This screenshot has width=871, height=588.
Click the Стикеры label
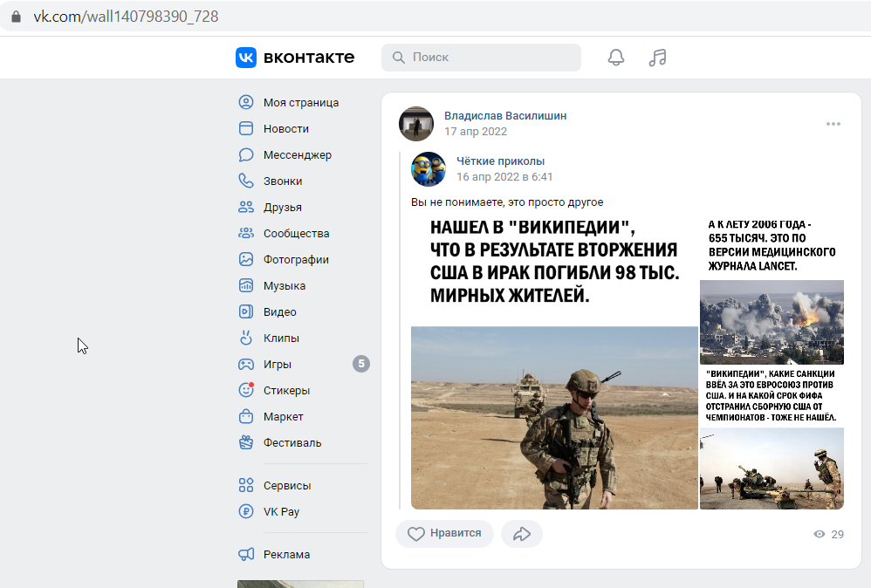tap(286, 390)
